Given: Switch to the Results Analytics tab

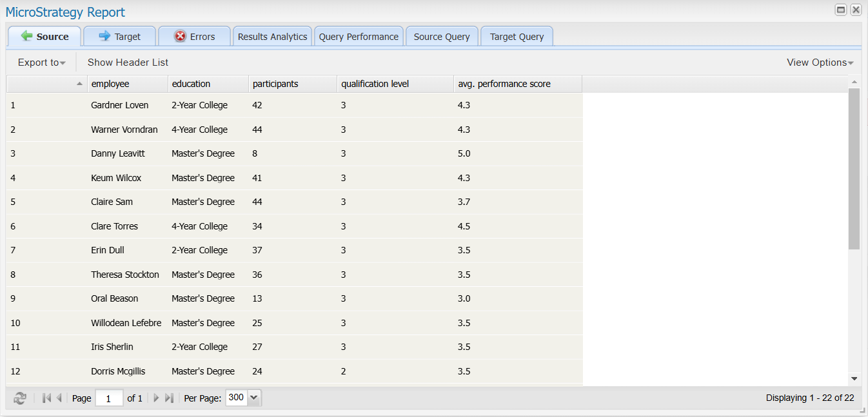Looking at the screenshot, I should click(x=272, y=37).
